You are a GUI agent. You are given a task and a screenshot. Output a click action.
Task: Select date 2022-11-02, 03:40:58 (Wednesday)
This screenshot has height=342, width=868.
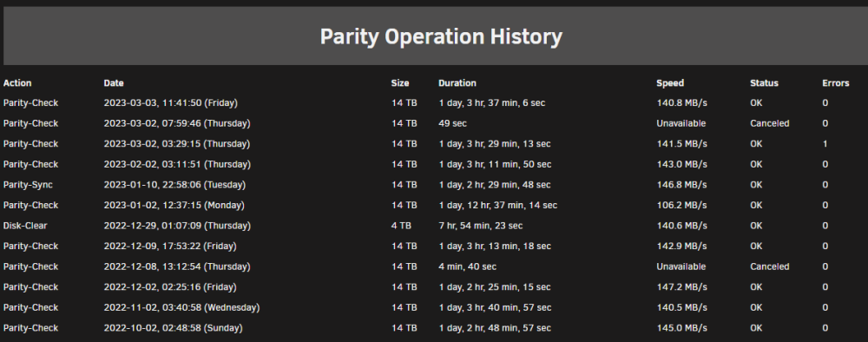pyautogui.click(x=181, y=307)
